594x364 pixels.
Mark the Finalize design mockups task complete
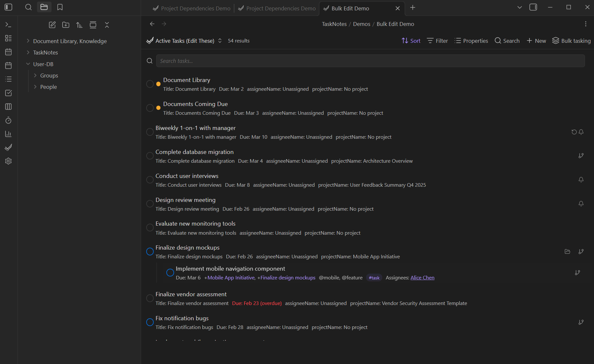150,251
